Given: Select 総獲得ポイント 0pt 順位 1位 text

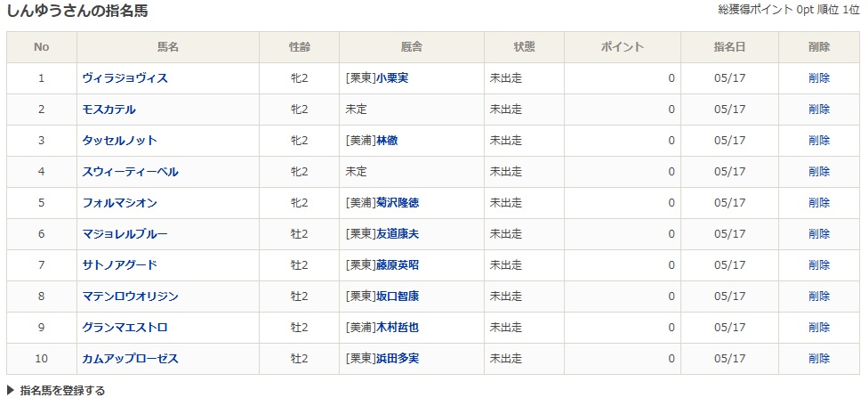Looking at the screenshot, I should 789,11.
